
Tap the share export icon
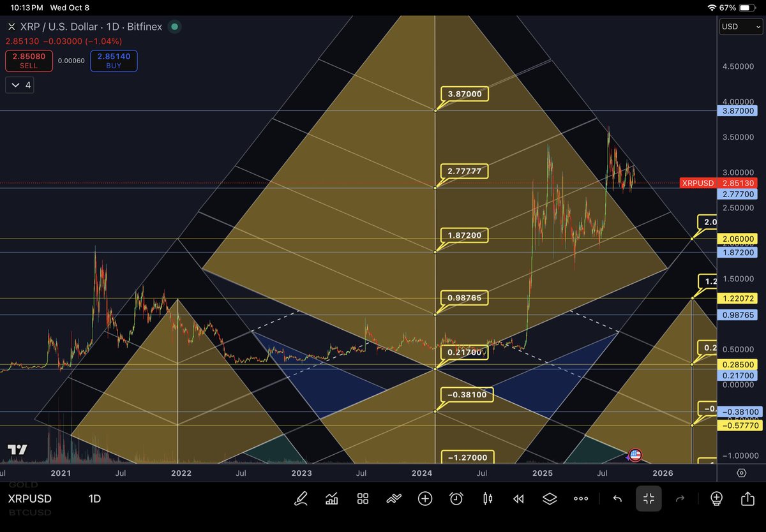point(747,498)
